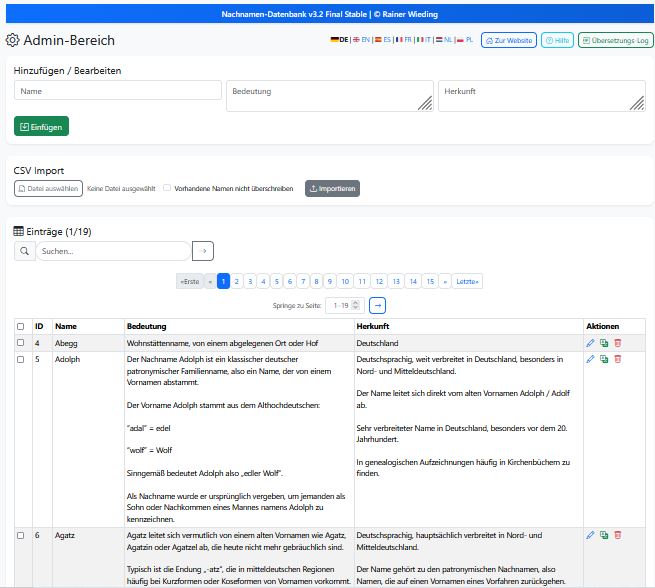Focus the Herkunft textarea
The width and height of the screenshot is (655, 588).
(x=542, y=96)
